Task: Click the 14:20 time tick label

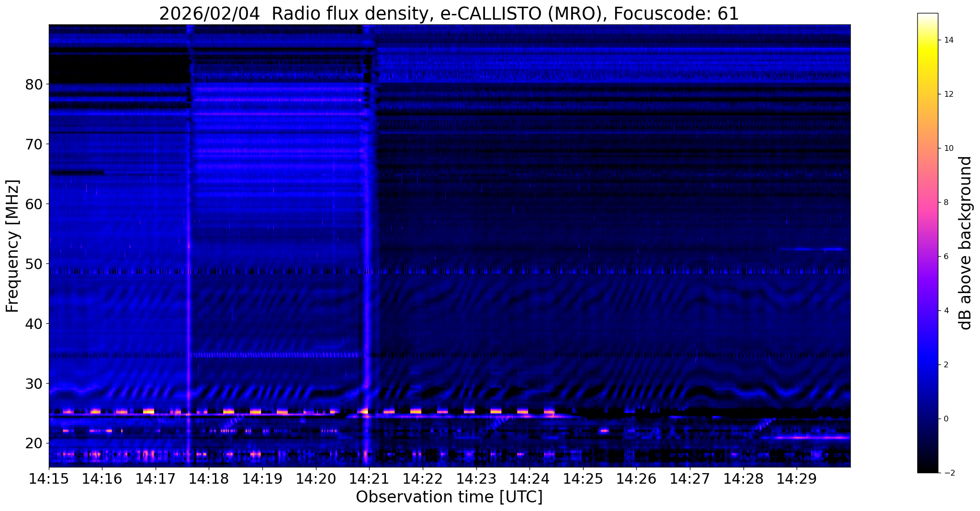Action: point(315,479)
